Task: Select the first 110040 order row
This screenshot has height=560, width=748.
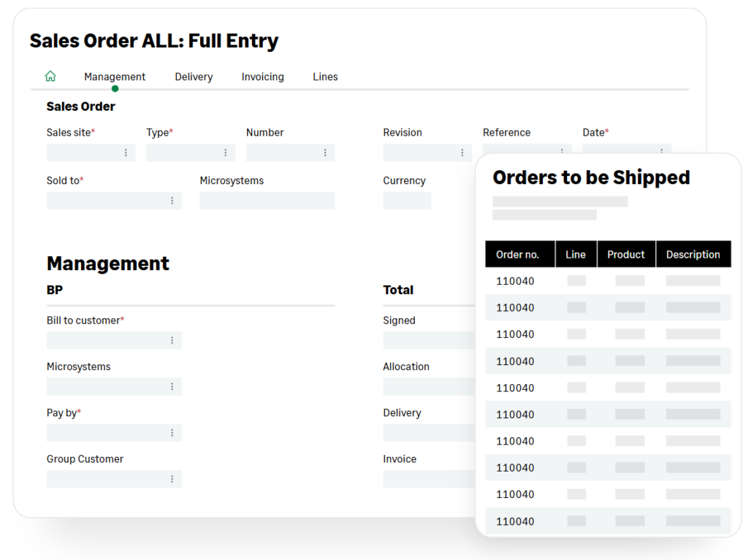Action: point(608,281)
